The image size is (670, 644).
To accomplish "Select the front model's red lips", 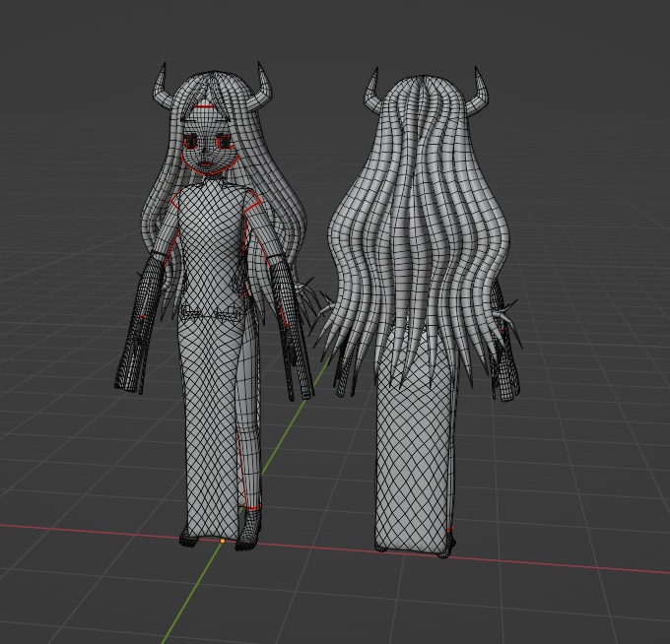I will (x=206, y=164).
